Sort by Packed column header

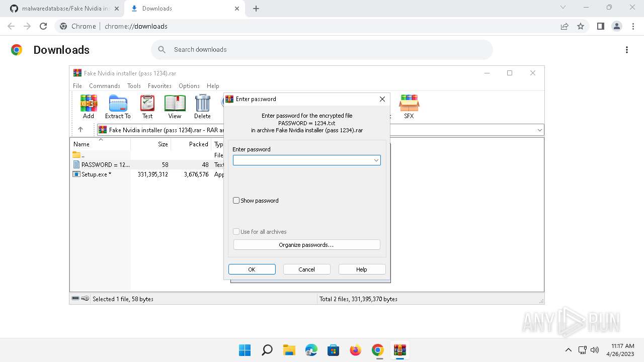pos(191,144)
